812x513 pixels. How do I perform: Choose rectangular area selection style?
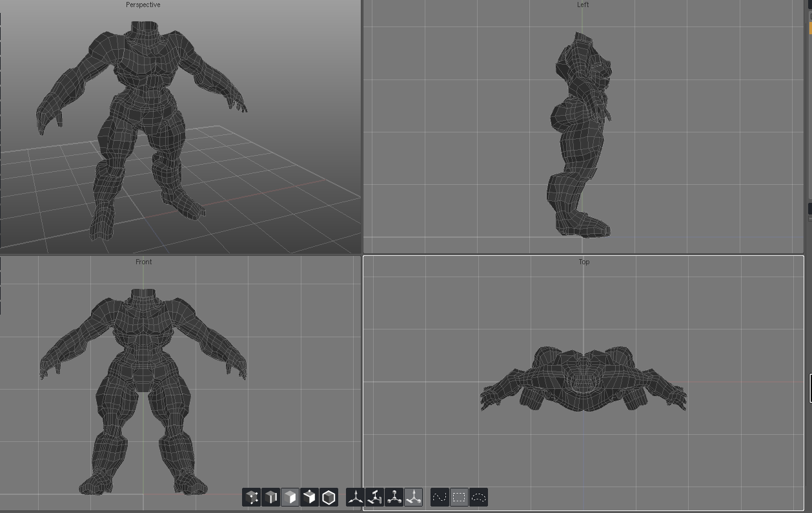459,497
